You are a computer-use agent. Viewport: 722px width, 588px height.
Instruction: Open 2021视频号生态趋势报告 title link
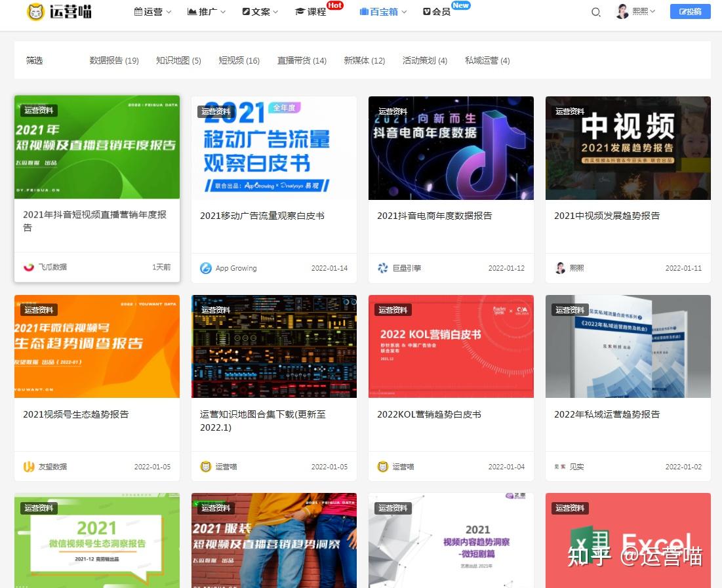pyautogui.click(x=76, y=414)
